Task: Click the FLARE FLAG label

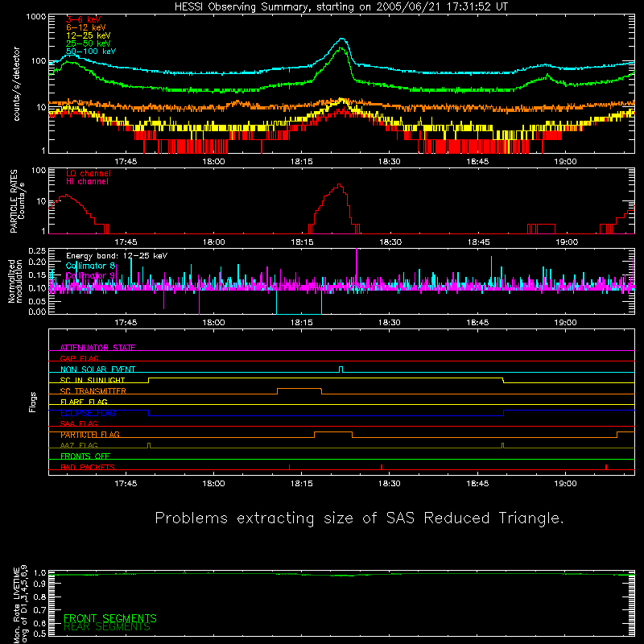Action: [x=84, y=402]
